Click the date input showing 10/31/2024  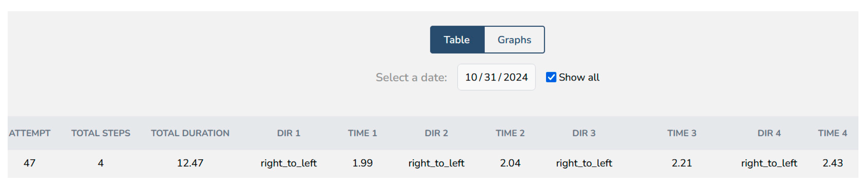pos(496,77)
